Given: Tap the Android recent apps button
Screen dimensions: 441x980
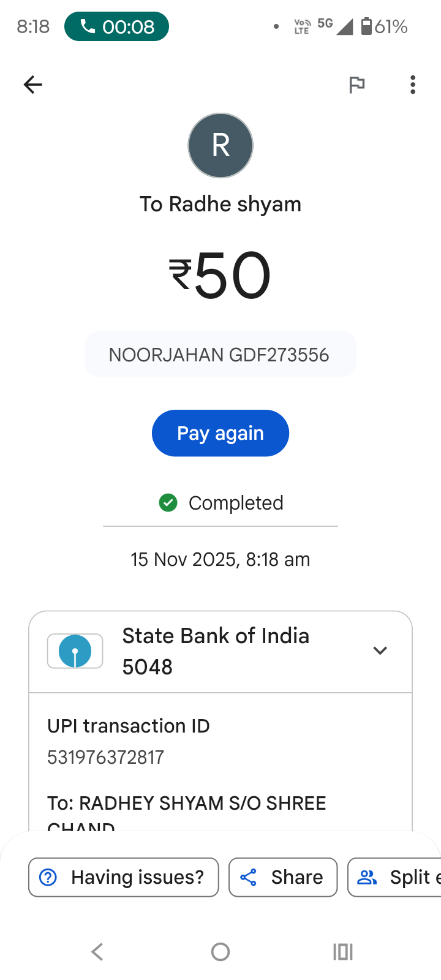Looking at the screenshot, I should pyautogui.click(x=343, y=951).
